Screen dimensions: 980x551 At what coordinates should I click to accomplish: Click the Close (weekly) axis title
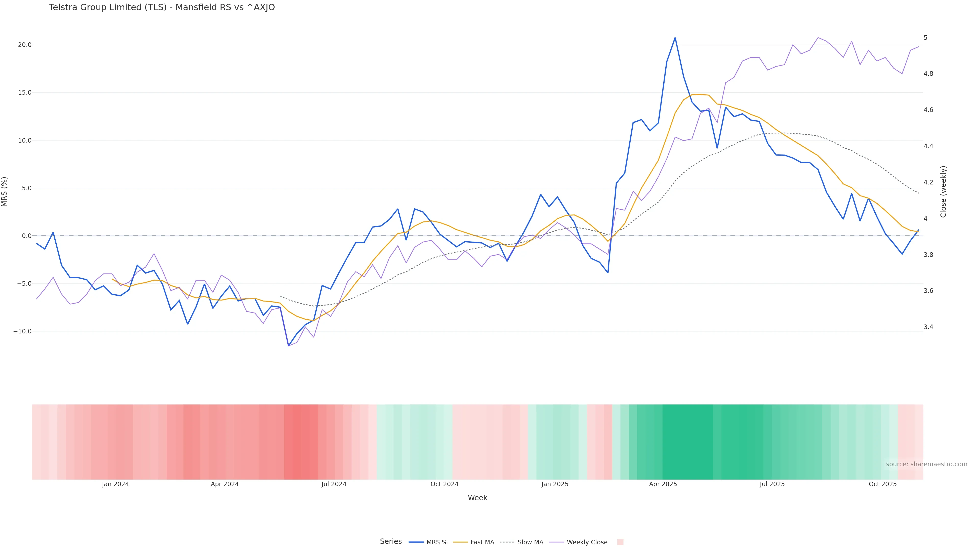tap(943, 192)
